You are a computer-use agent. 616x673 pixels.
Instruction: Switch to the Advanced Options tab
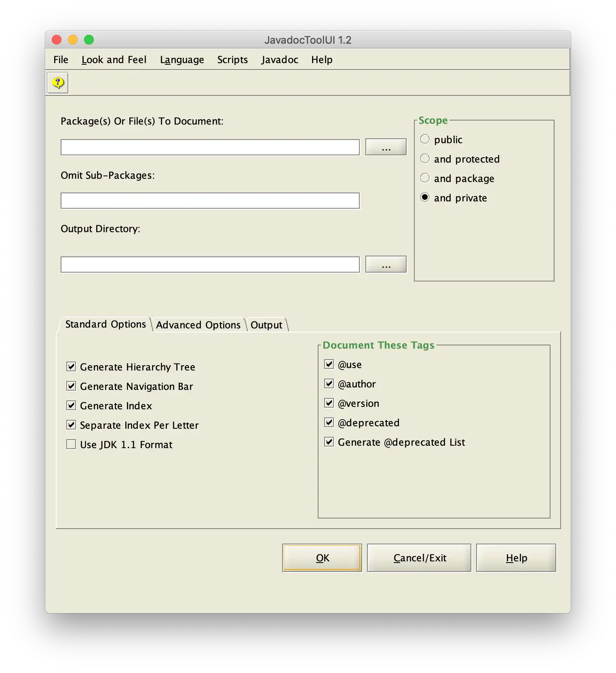pyautogui.click(x=198, y=325)
